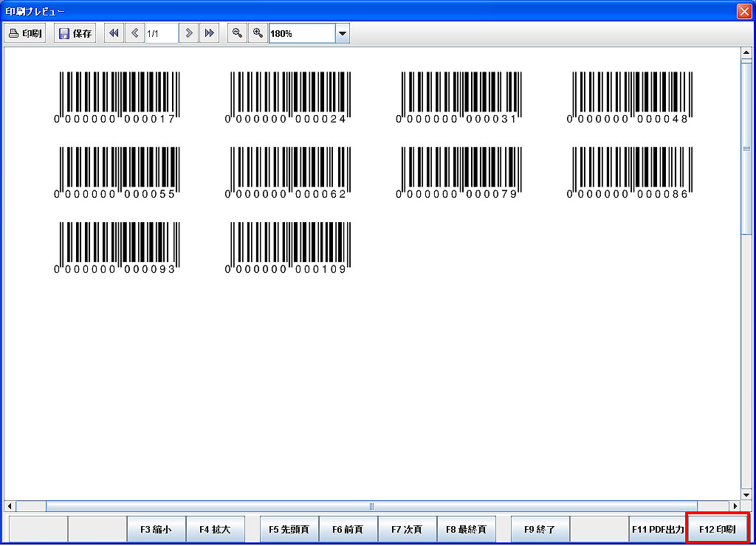756x546 pixels.
Task: Click the zoom in magnifier icon
Action: (x=258, y=34)
